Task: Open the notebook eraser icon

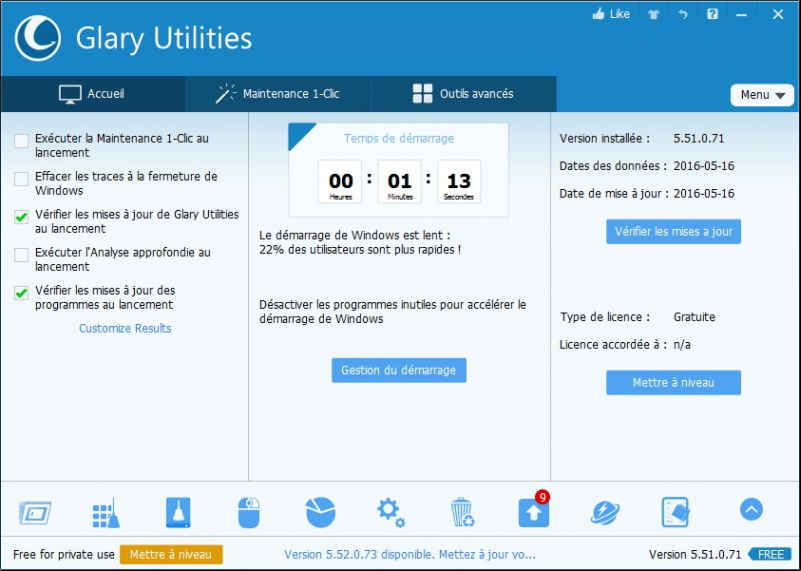Action: (675, 512)
